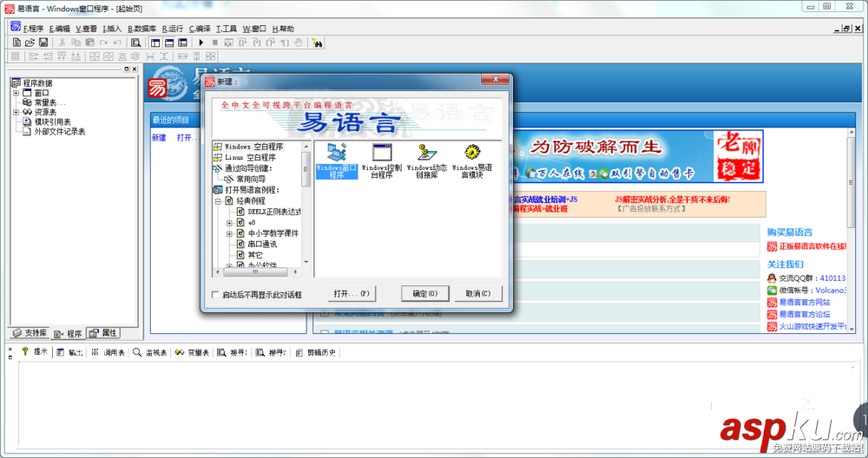Open the B.数据库 menu
The width and height of the screenshot is (868, 458).
tap(141, 29)
